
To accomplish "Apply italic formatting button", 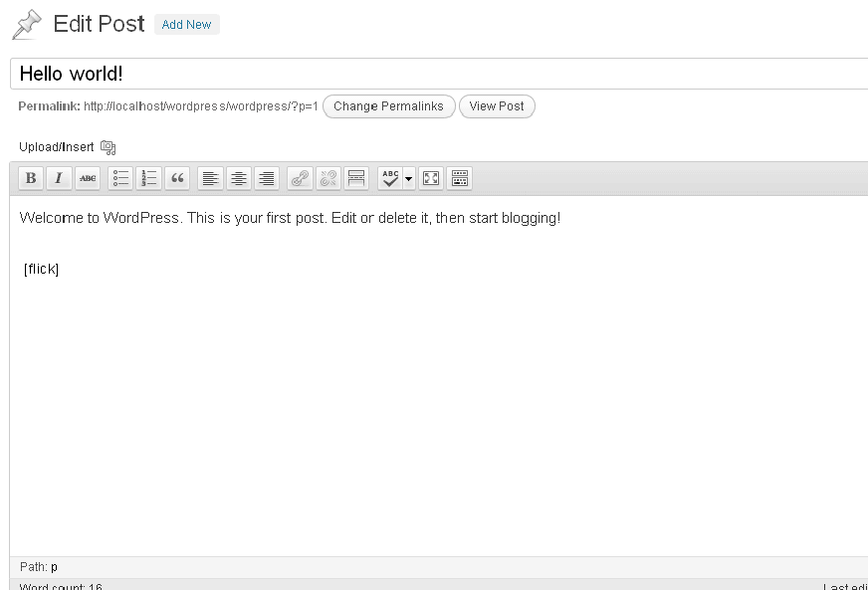I will [59, 178].
